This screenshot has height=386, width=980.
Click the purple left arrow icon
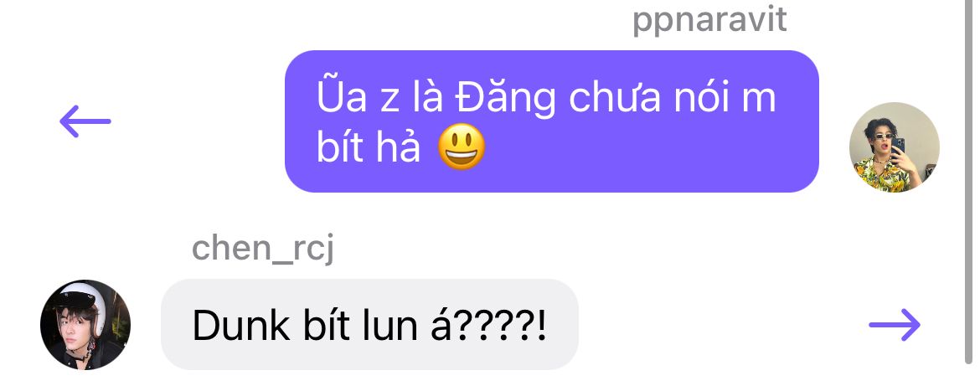point(85,121)
